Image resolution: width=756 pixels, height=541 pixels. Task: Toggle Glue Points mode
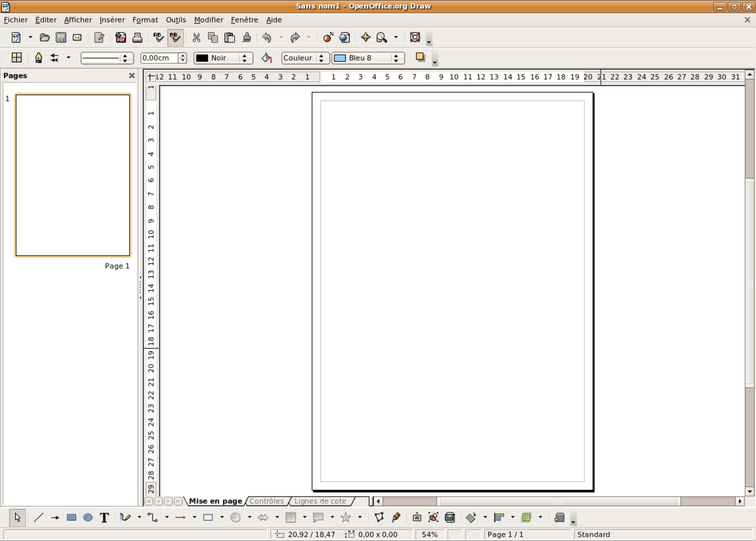396,518
